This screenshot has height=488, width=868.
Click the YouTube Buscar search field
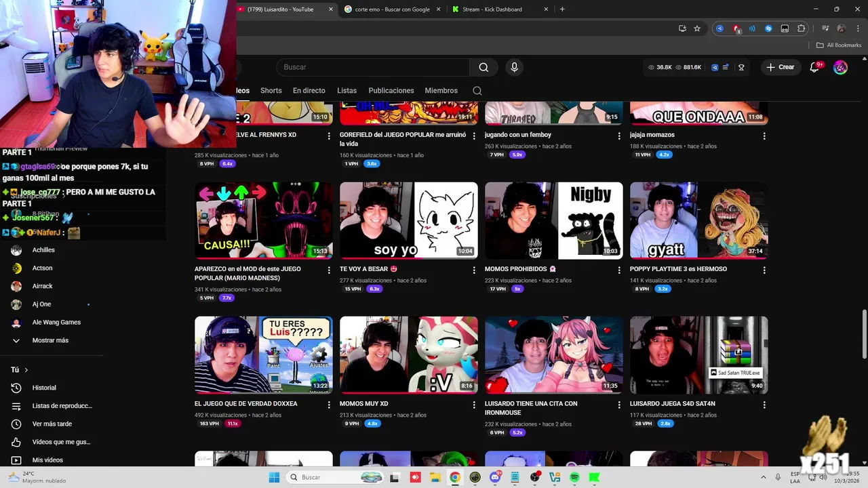(373, 67)
